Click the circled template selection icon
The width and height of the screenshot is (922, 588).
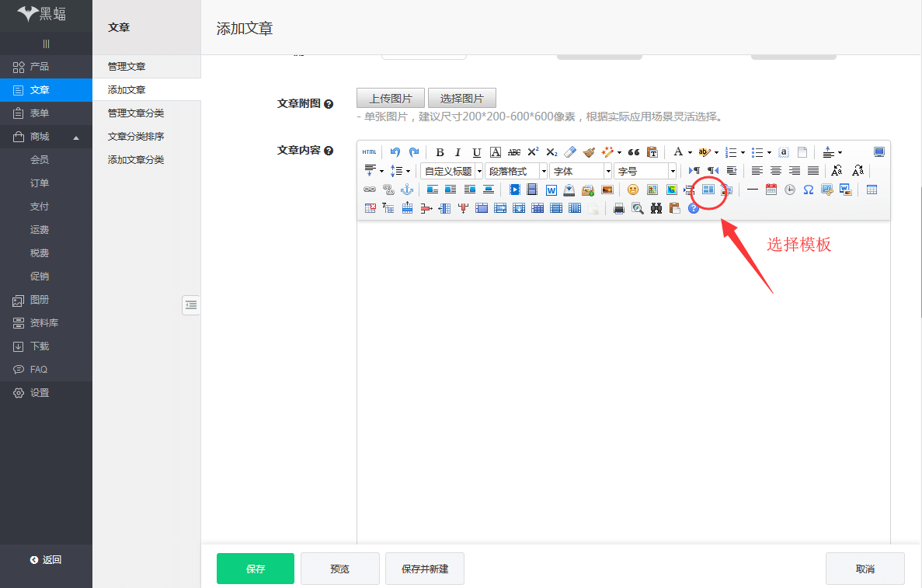(x=708, y=190)
